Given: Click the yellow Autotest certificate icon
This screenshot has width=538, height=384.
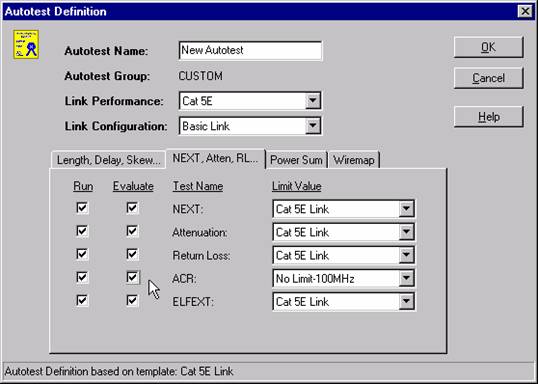Looking at the screenshot, I should point(26,44).
